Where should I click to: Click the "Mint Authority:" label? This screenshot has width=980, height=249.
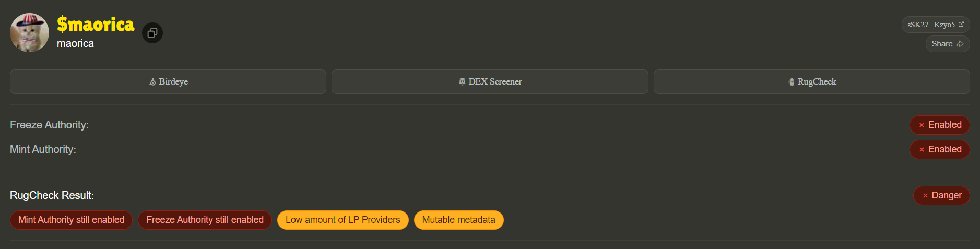[x=43, y=149]
